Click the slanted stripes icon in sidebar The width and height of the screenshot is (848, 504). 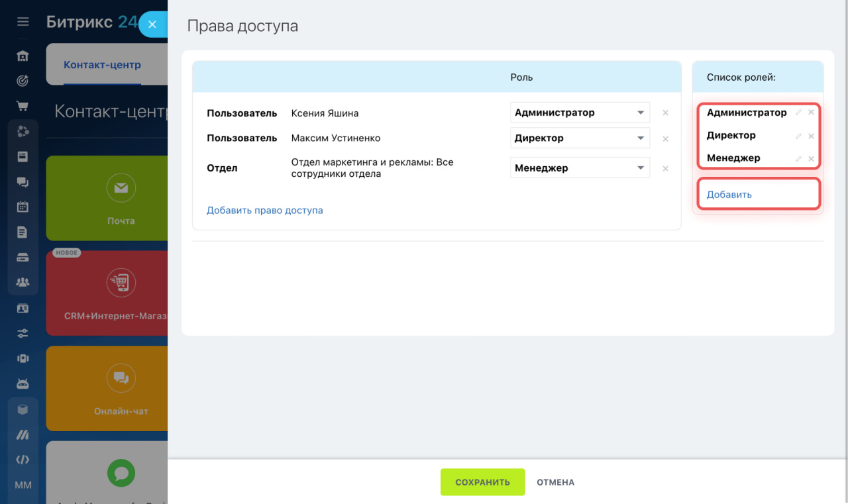coord(23,434)
